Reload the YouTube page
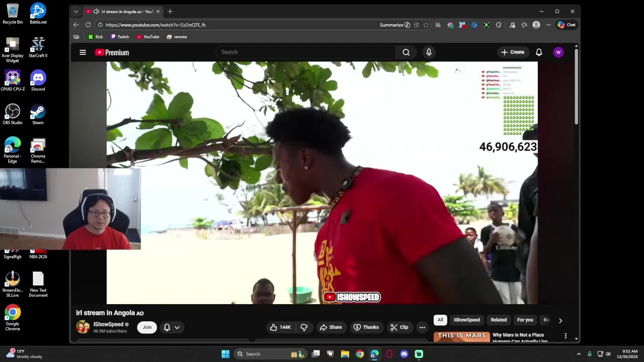This screenshot has height=362, width=644. [x=88, y=25]
